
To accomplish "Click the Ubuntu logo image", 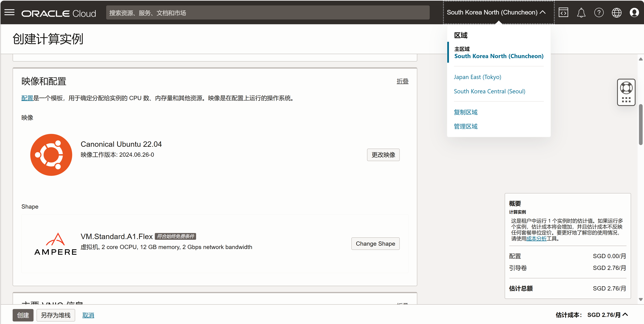I will [x=51, y=155].
